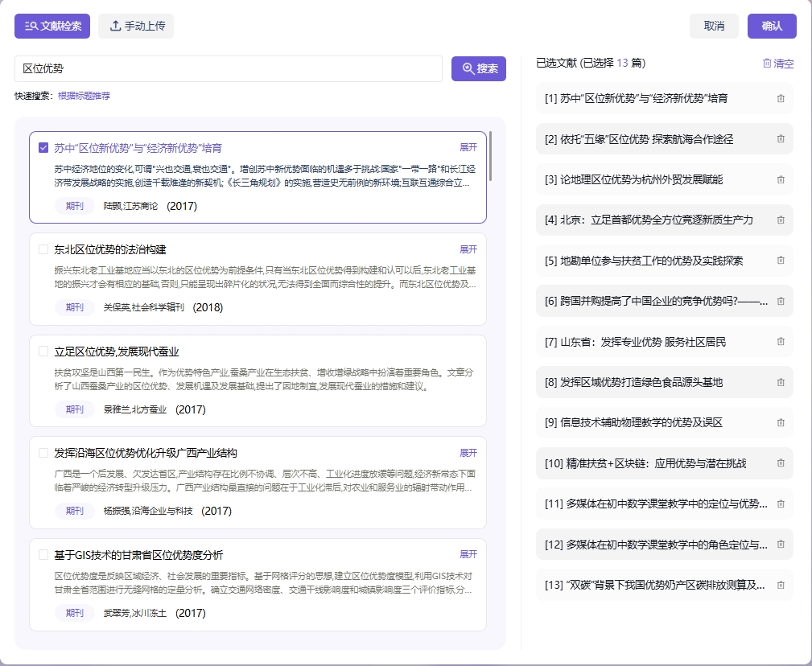Expand 基于GIS技术的甘肃省 abstract
Image resolution: width=812 pixels, height=666 pixels.
tap(468, 554)
